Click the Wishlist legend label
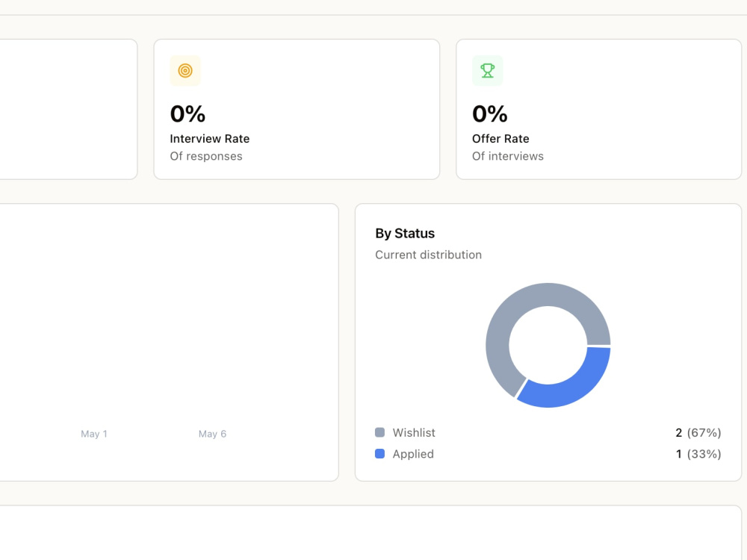This screenshot has width=747, height=560. coord(414,432)
